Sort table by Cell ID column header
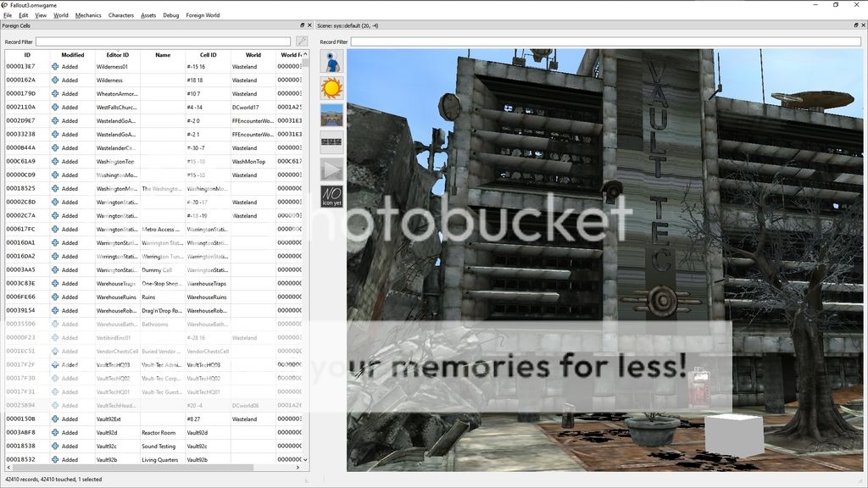The height and width of the screenshot is (488, 868). (x=209, y=55)
